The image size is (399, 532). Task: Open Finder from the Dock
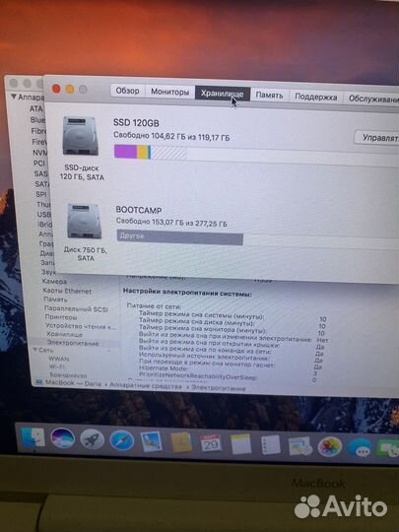click(x=33, y=436)
